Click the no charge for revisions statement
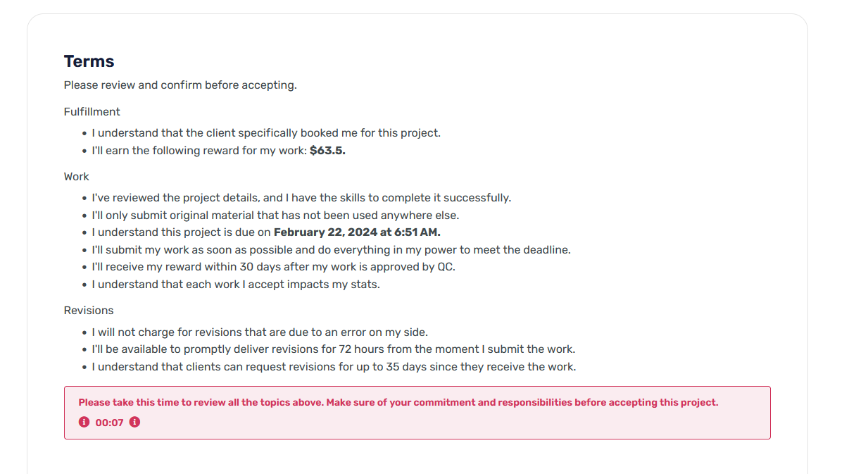The image size is (868, 474). click(x=260, y=332)
